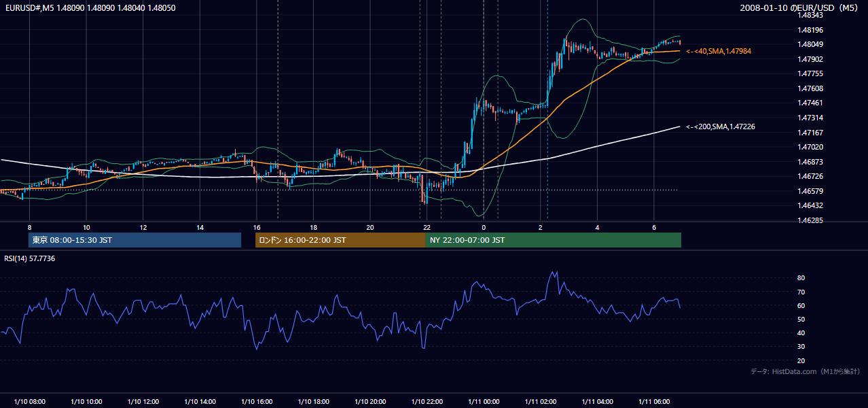
Task: Click price axis value 1.47461
Action: click(811, 103)
